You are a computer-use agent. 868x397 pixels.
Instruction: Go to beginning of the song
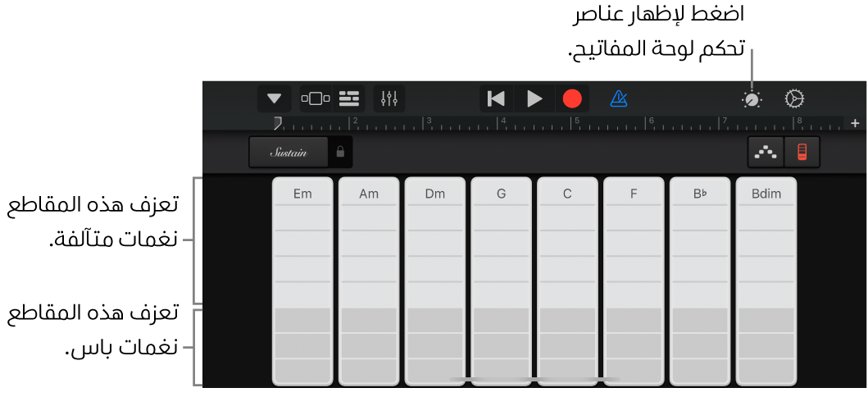tap(496, 98)
